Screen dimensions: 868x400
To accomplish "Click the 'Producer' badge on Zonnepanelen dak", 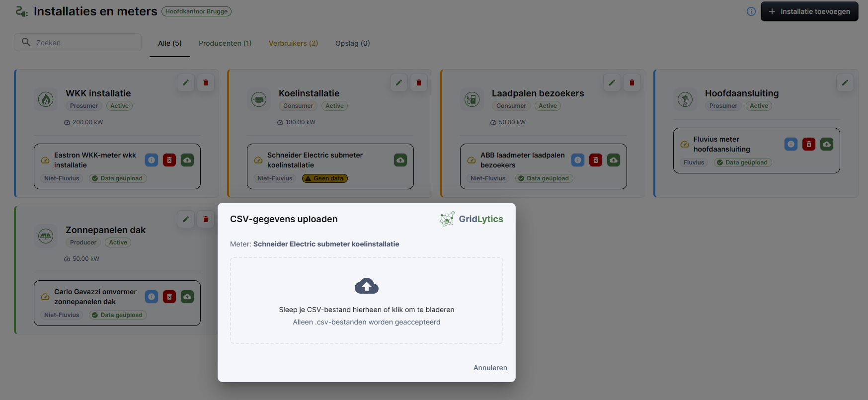I will click(x=83, y=242).
